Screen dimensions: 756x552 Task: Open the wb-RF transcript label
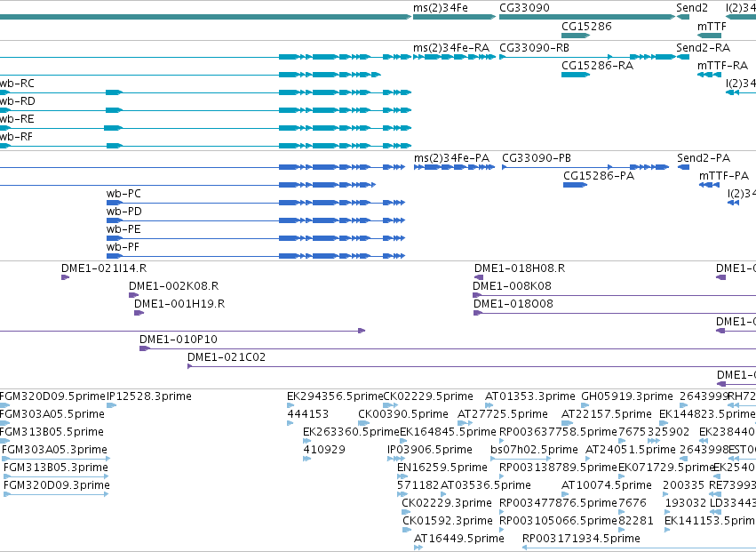[x=16, y=137]
